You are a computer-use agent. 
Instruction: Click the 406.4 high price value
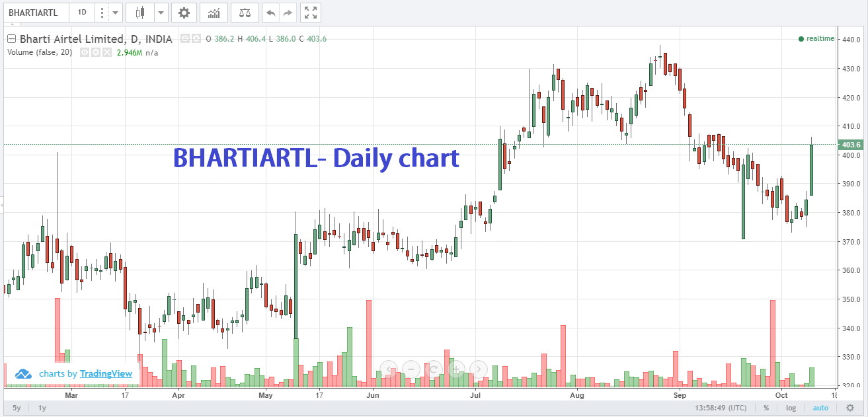point(256,39)
